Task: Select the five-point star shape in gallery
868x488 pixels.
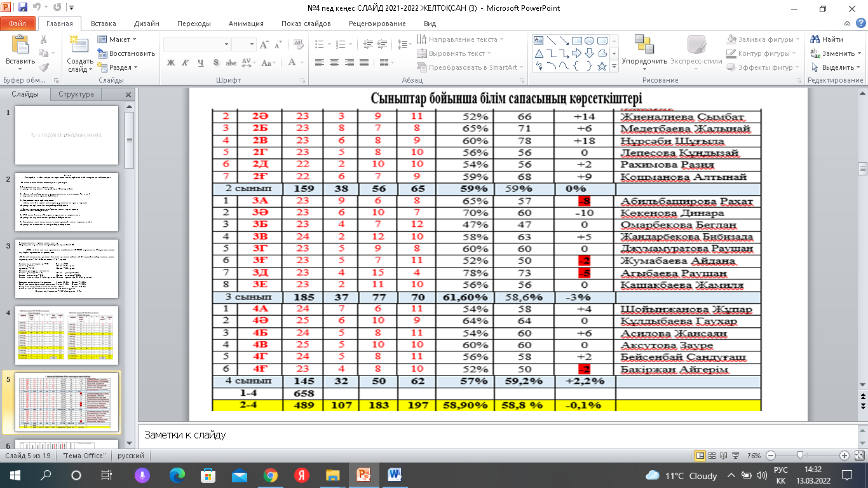Action: tap(600, 65)
